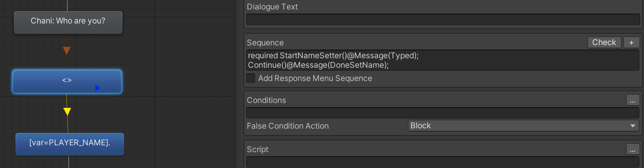Screen dimensions: 644x168
Task: Click the Check sequence button
Action: pyautogui.click(x=604, y=42)
